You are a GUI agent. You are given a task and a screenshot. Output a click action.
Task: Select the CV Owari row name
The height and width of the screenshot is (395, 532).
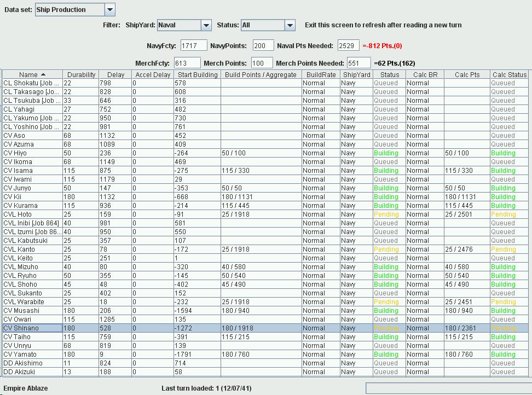pos(33,320)
